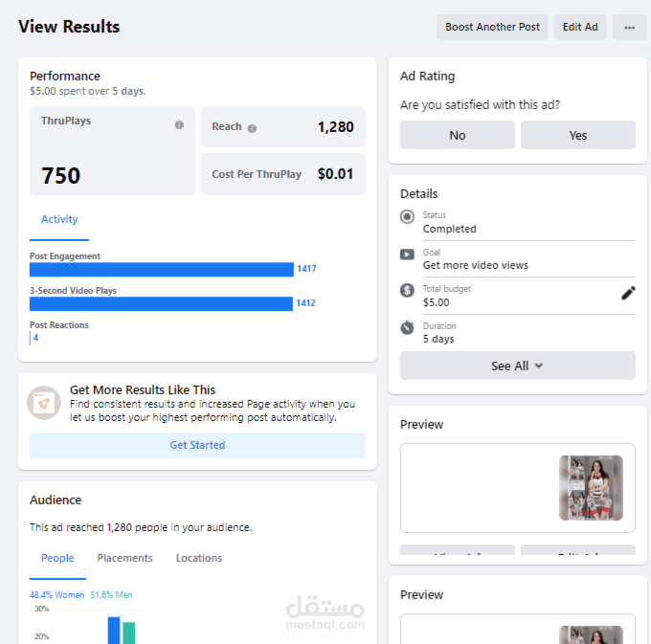The width and height of the screenshot is (651, 644).
Task: Click the Get More Results Like This heading
Action: 143,390
